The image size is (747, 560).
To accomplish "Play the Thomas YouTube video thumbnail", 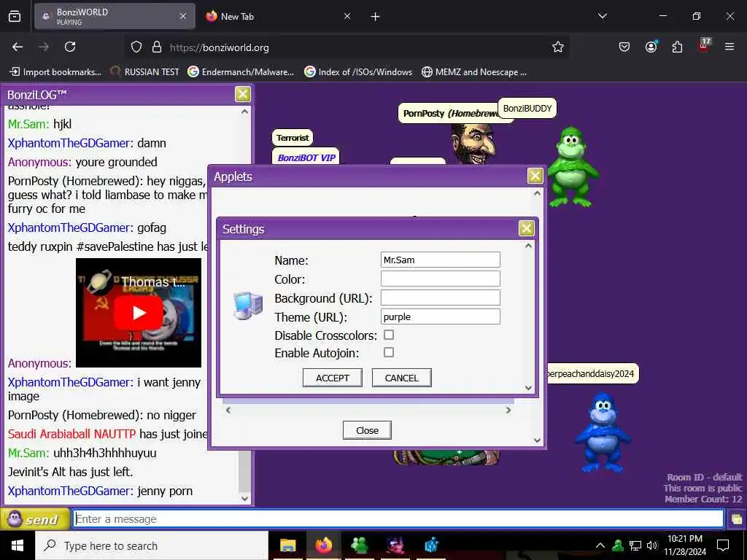I will (x=139, y=313).
